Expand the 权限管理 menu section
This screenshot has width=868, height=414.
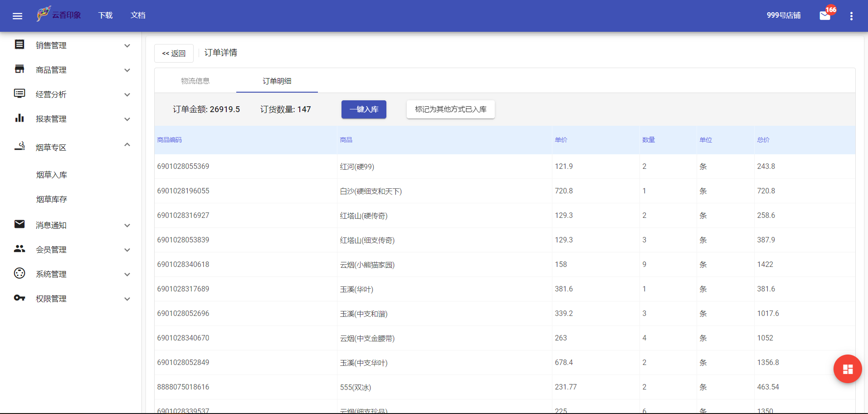point(127,299)
